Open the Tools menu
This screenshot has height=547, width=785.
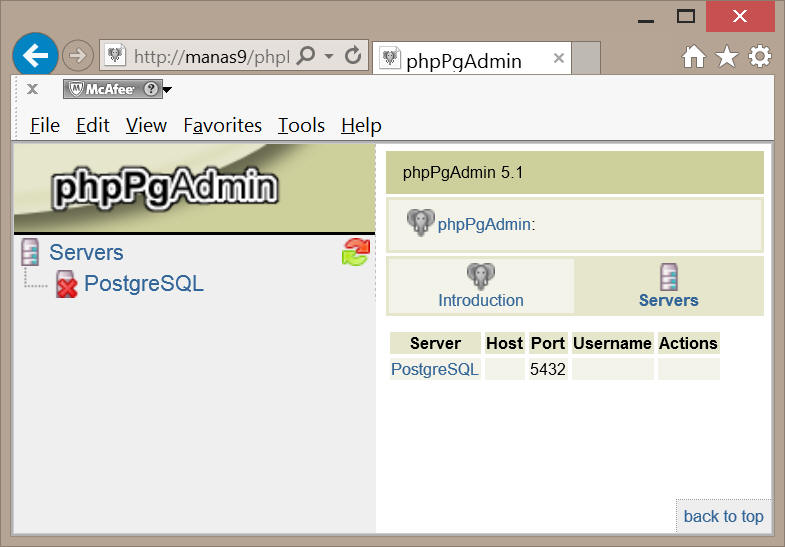point(301,125)
